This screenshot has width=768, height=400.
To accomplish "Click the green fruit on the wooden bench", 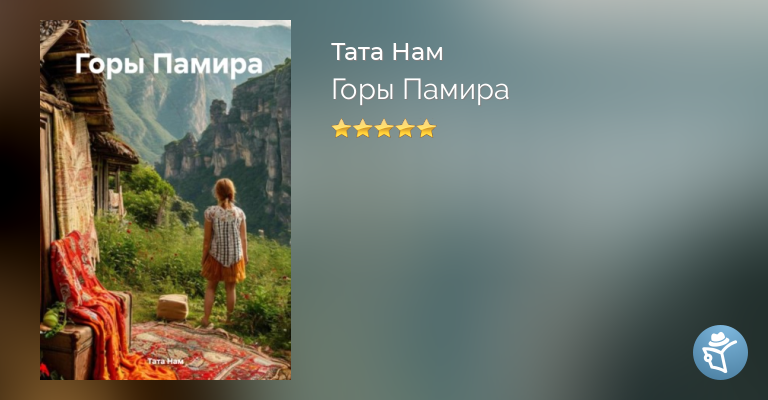I will [x=50, y=319].
